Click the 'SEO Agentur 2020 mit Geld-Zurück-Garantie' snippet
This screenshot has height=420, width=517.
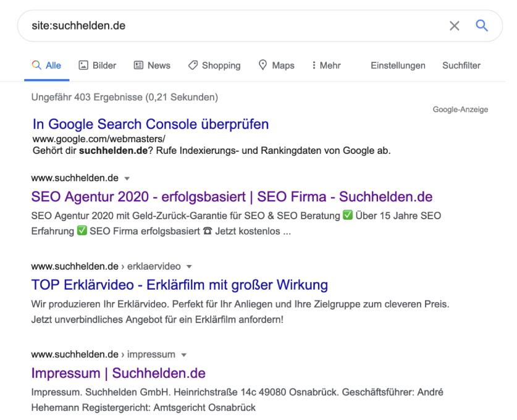(236, 223)
